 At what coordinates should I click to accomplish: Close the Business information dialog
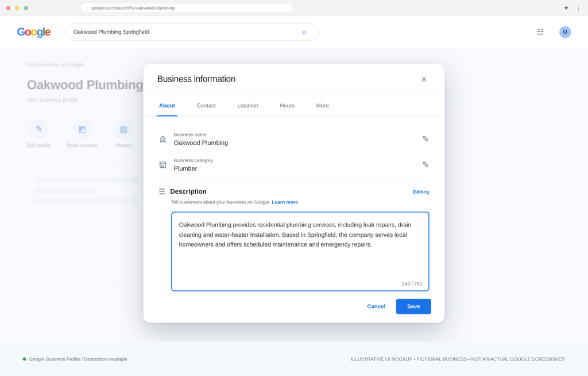click(x=424, y=79)
